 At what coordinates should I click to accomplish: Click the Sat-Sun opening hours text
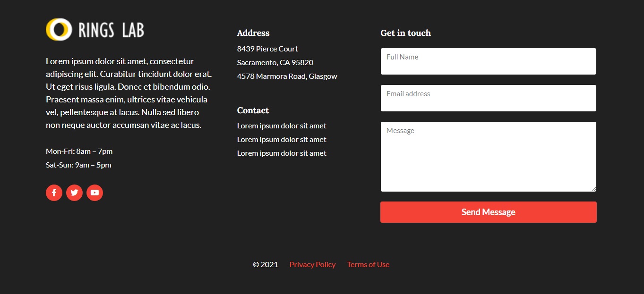click(x=78, y=165)
